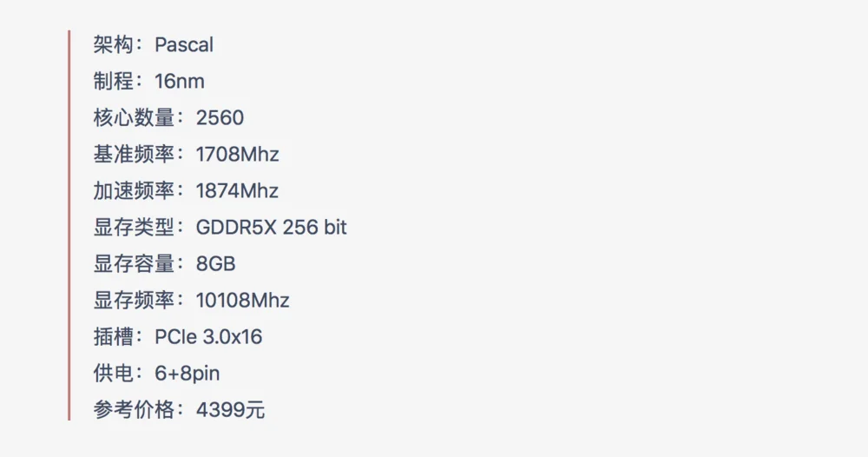Click the GDDR5X 256 bit text
Image resolution: width=868 pixels, height=457 pixels.
(x=271, y=228)
